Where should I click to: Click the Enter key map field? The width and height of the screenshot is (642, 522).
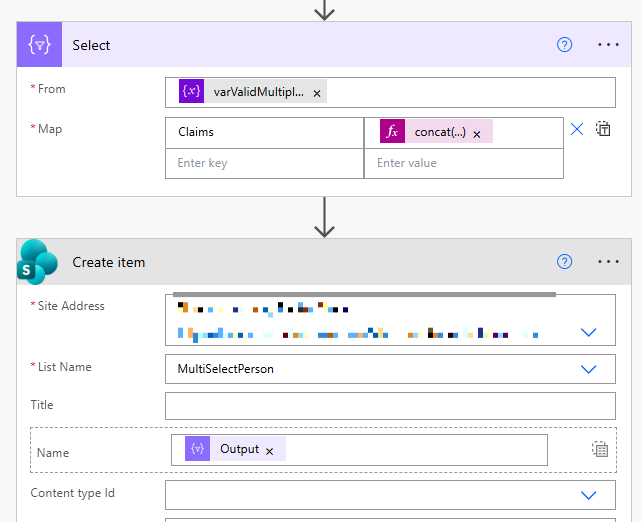pos(264,163)
